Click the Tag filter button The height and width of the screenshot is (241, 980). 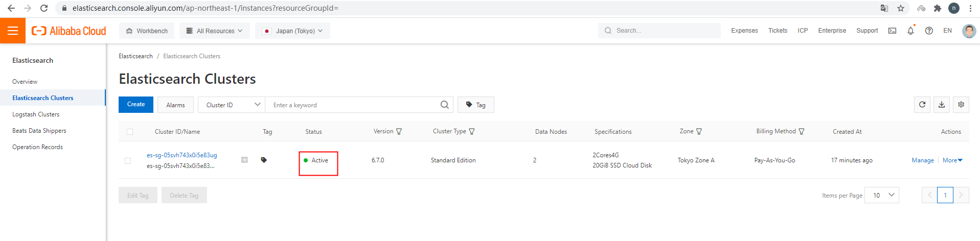[x=476, y=105]
